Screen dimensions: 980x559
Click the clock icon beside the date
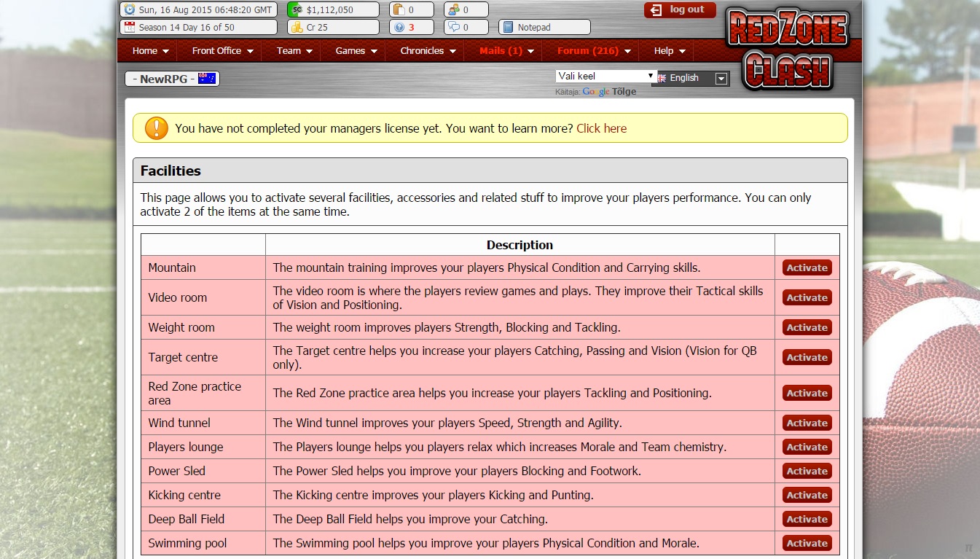(130, 9)
